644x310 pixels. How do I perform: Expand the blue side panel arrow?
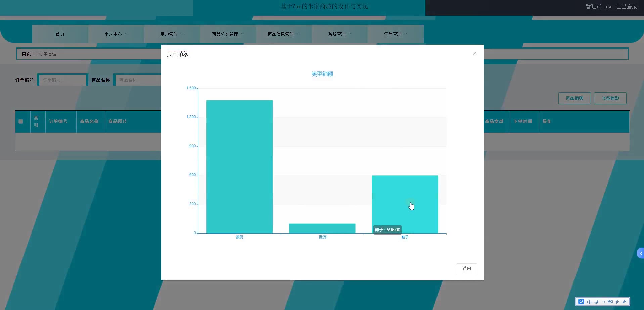[640, 253]
